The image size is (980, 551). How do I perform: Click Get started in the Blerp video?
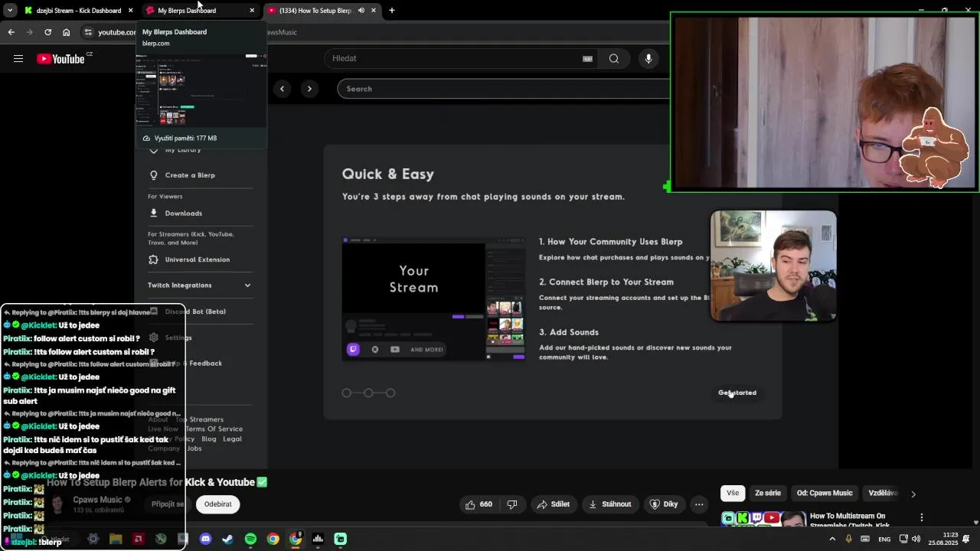737,393
